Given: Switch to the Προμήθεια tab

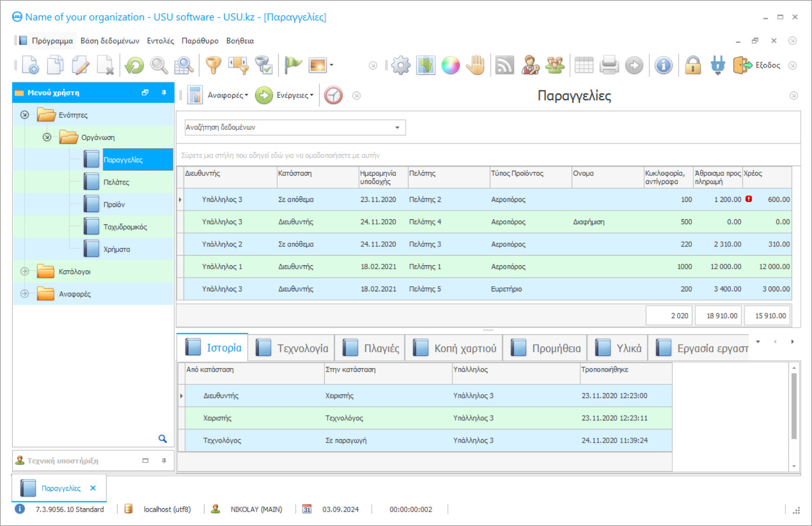Looking at the screenshot, I should [545, 348].
